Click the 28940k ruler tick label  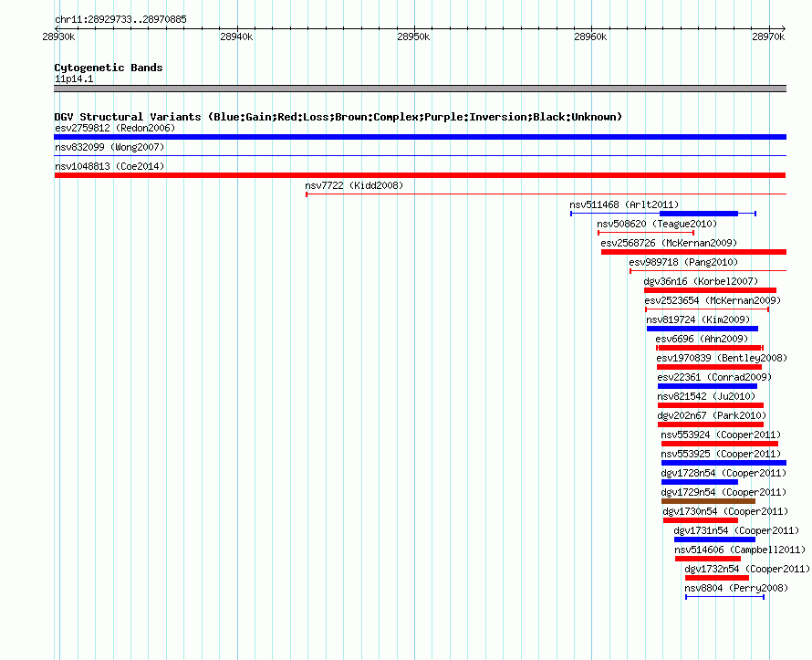236,37
